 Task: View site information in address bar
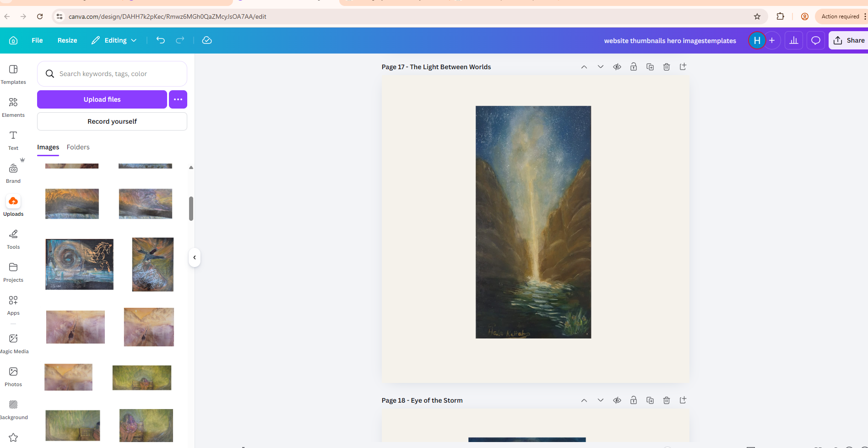(x=59, y=16)
